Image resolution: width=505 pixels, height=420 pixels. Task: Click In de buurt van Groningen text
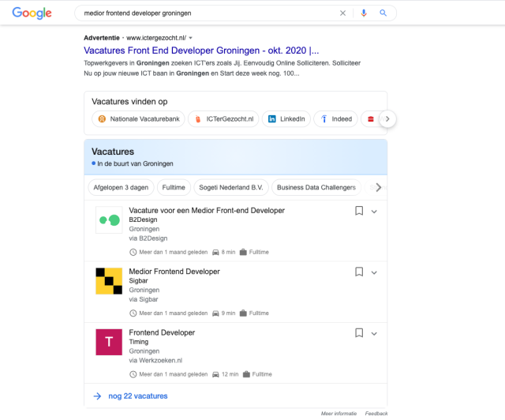coord(135,163)
